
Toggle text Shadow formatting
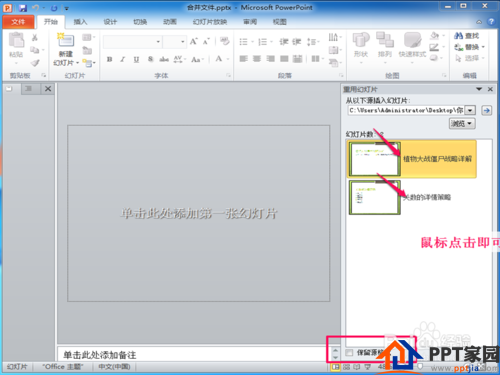[150, 59]
